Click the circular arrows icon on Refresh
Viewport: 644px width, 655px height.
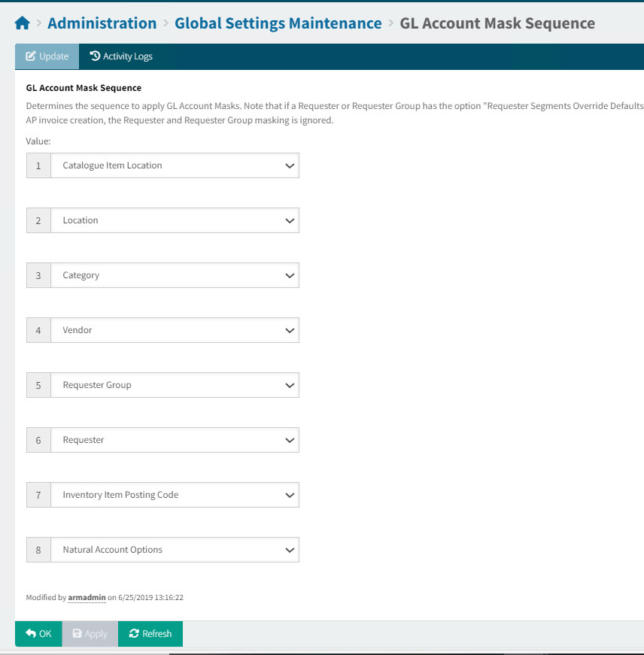click(x=132, y=633)
